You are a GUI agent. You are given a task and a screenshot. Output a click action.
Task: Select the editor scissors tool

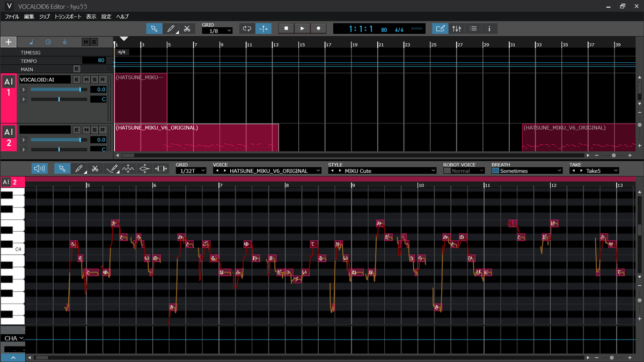pos(94,168)
